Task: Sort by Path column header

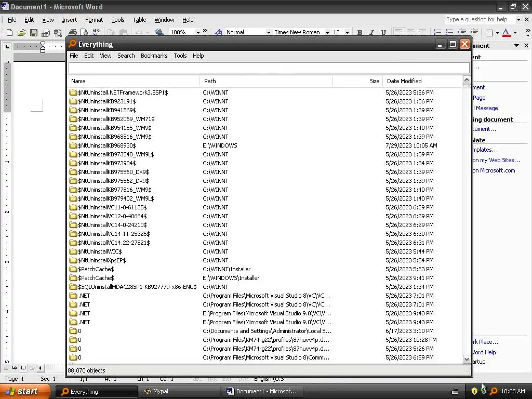Action: point(267,81)
